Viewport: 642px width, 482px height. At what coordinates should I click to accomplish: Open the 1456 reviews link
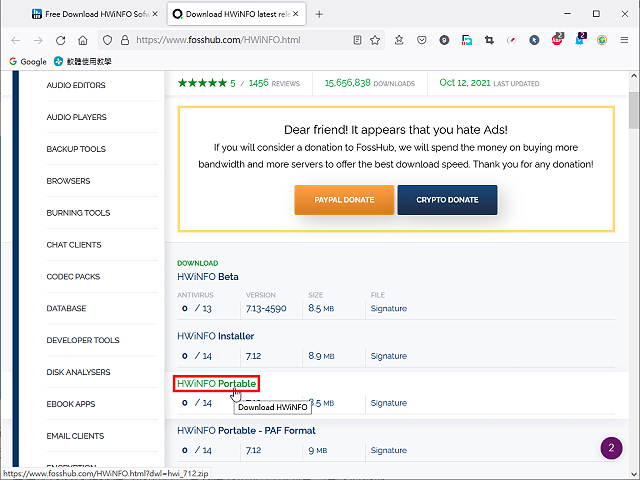[274, 83]
